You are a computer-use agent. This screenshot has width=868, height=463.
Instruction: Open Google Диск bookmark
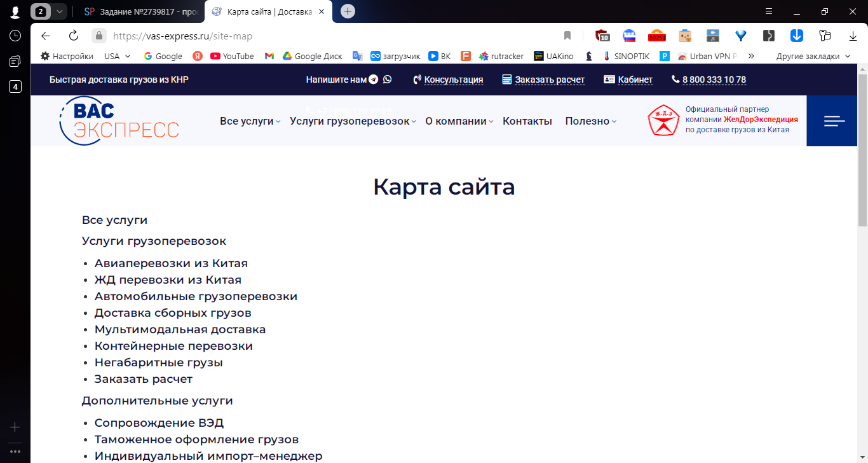[x=312, y=56]
